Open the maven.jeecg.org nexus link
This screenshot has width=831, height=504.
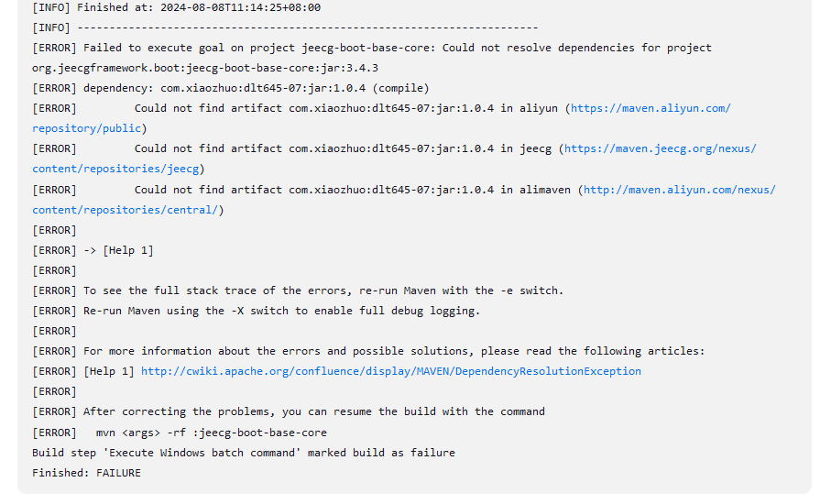(x=660, y=148)
